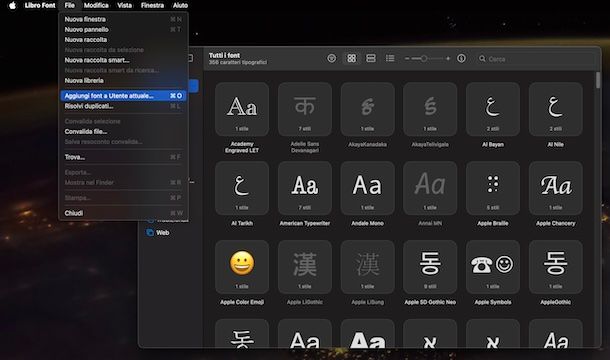Click the minus size decrease icon

point(407,58)
